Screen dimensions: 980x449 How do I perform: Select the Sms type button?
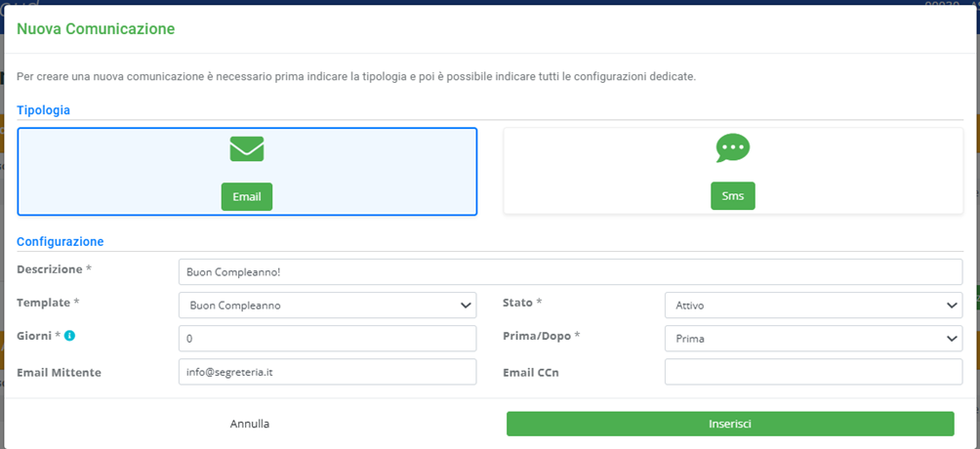point(732,196)
